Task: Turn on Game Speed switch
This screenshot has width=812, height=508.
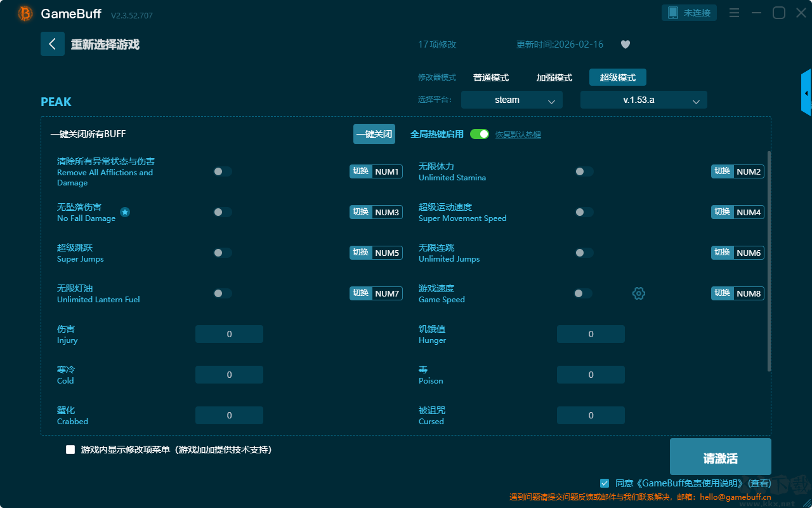Action: point(583,293)
